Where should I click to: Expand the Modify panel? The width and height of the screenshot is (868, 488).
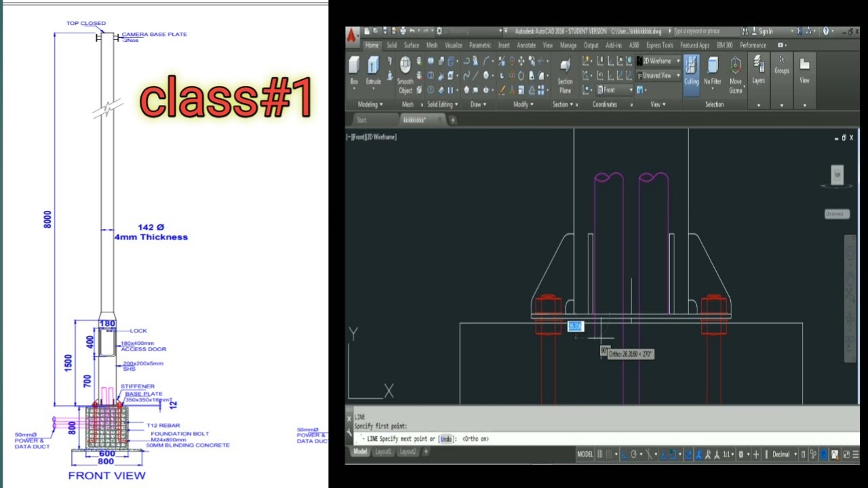[524, 104]
